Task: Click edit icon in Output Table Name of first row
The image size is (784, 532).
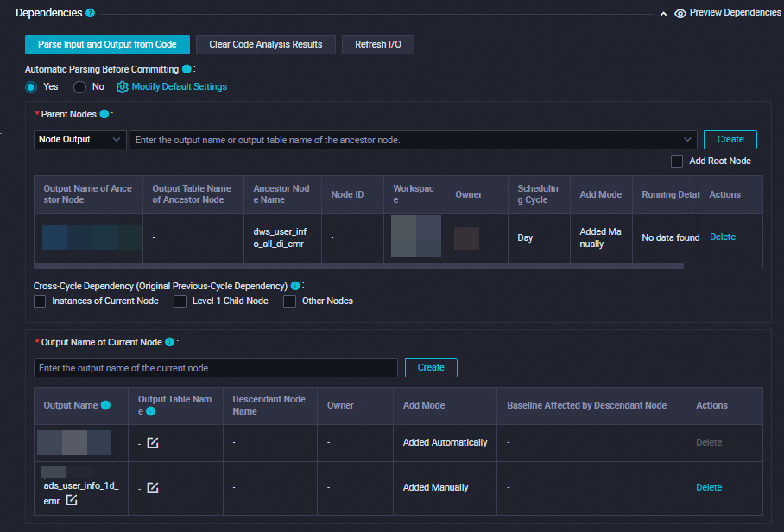Action: pos(153,442)
